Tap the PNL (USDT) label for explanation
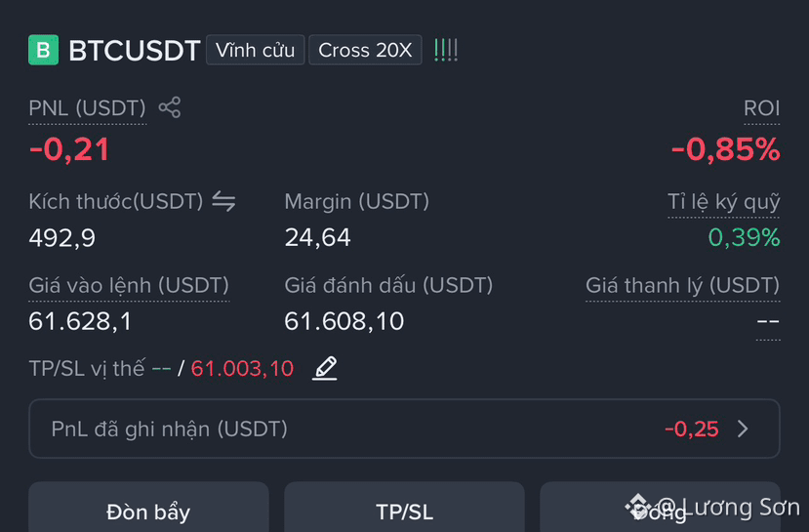This screenshot has height=532, width=809. point(87,108)
